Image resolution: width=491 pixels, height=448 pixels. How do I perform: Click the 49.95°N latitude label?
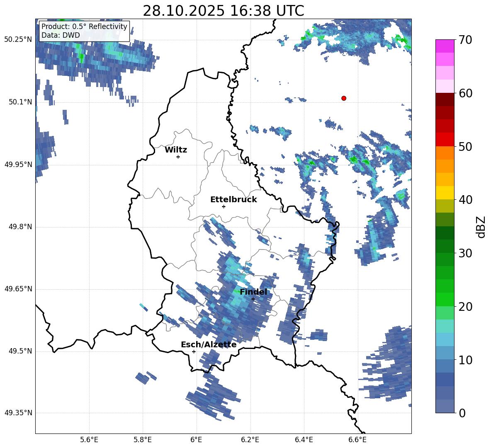click(x=18, y=164)
